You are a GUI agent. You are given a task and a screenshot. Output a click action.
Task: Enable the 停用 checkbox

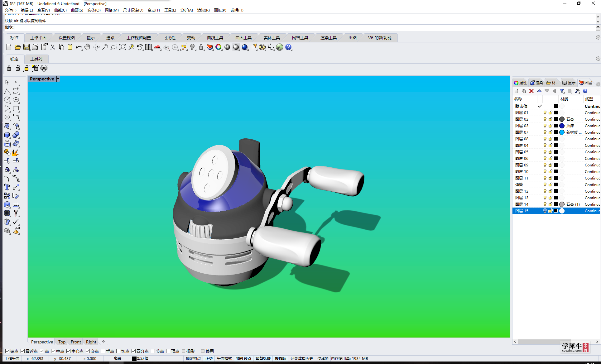point(203,351)
